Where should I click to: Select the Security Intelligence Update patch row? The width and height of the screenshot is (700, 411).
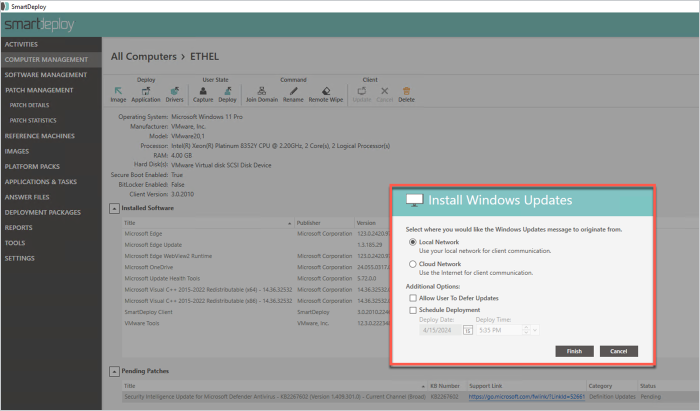click(411, 396)
